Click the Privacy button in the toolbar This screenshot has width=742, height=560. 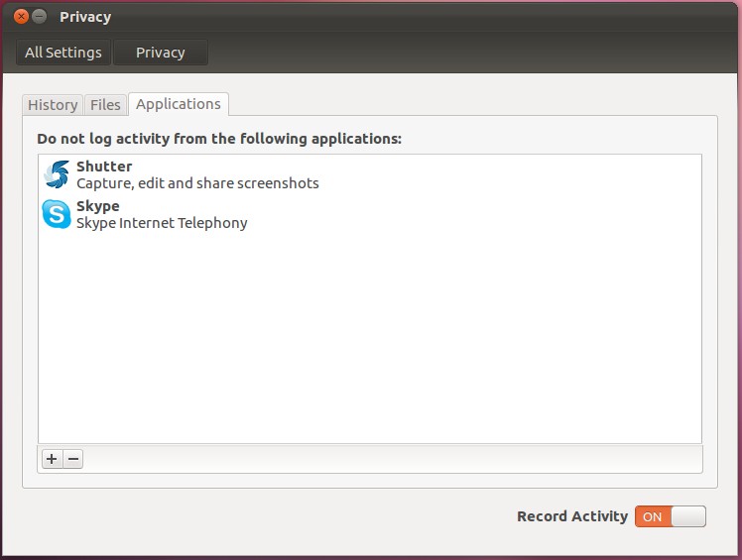(x=161, y=53)
